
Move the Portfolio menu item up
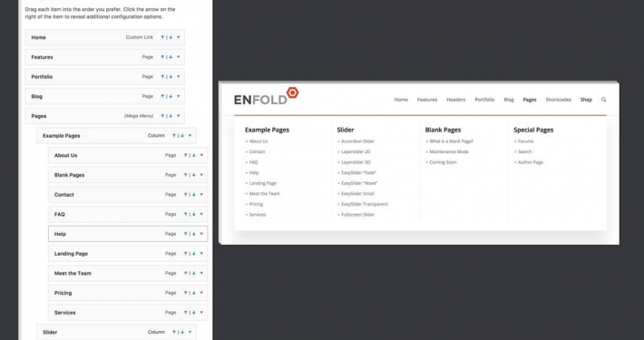[162, 77]
